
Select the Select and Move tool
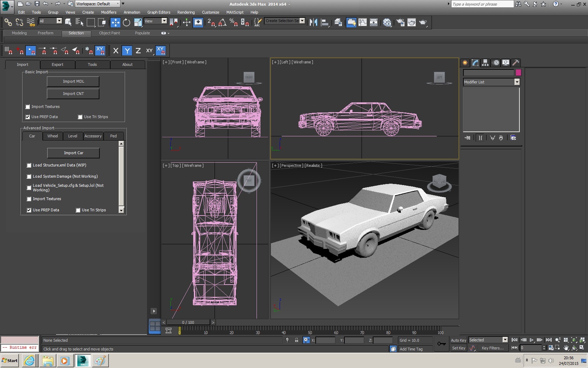coord(115,22)
